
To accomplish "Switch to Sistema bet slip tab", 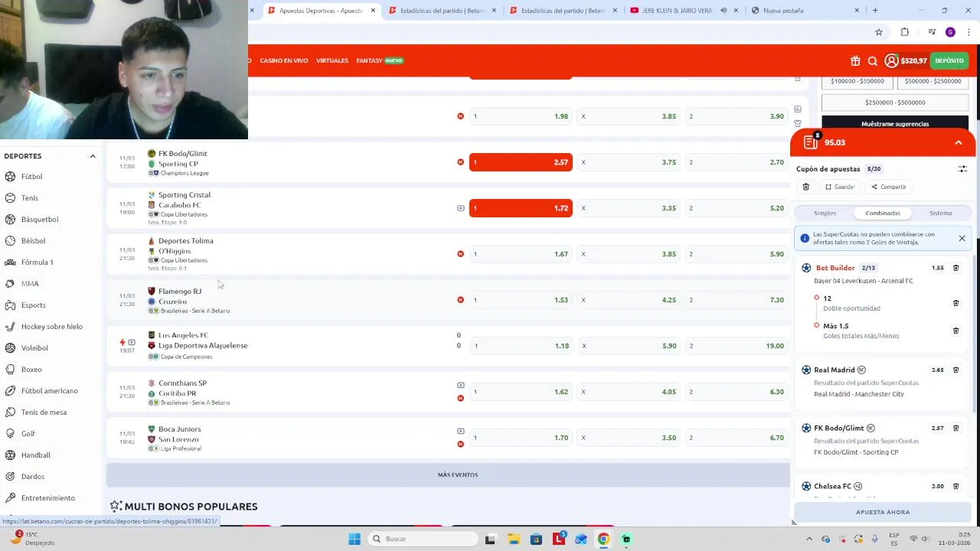I will click(940, 214).
